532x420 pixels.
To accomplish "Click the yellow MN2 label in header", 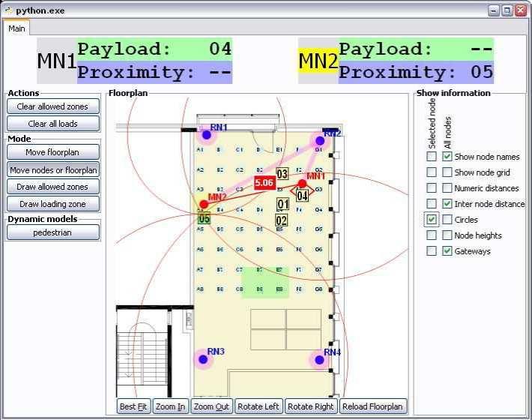I will point(318,61).
